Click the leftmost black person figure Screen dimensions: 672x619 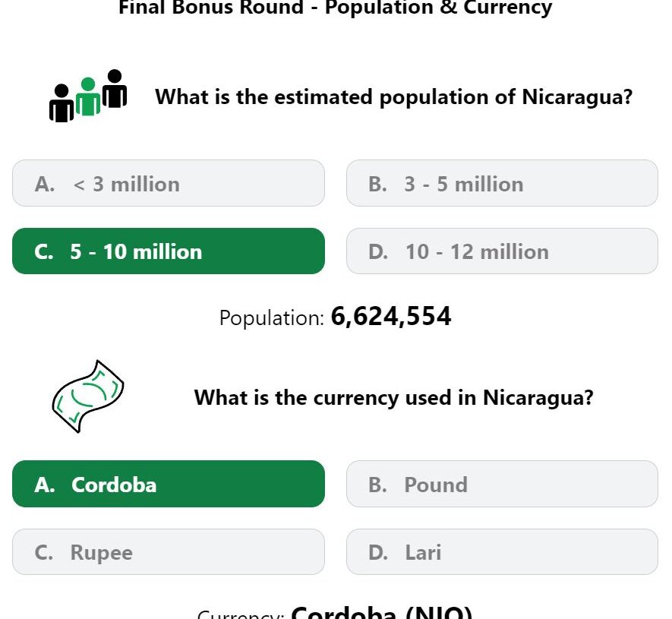[x=62, y=105]
